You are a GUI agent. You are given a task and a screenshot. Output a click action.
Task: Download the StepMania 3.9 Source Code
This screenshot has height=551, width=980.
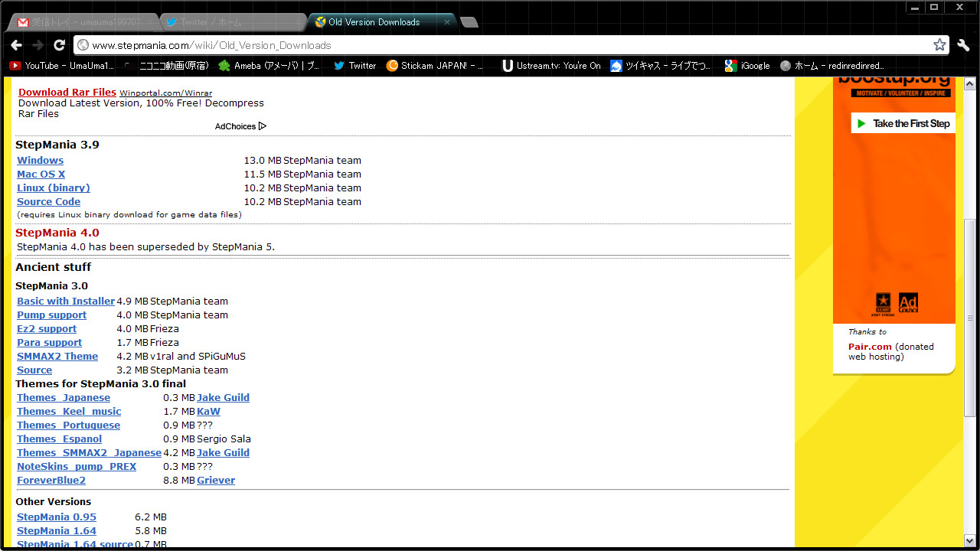click(49, 202)
